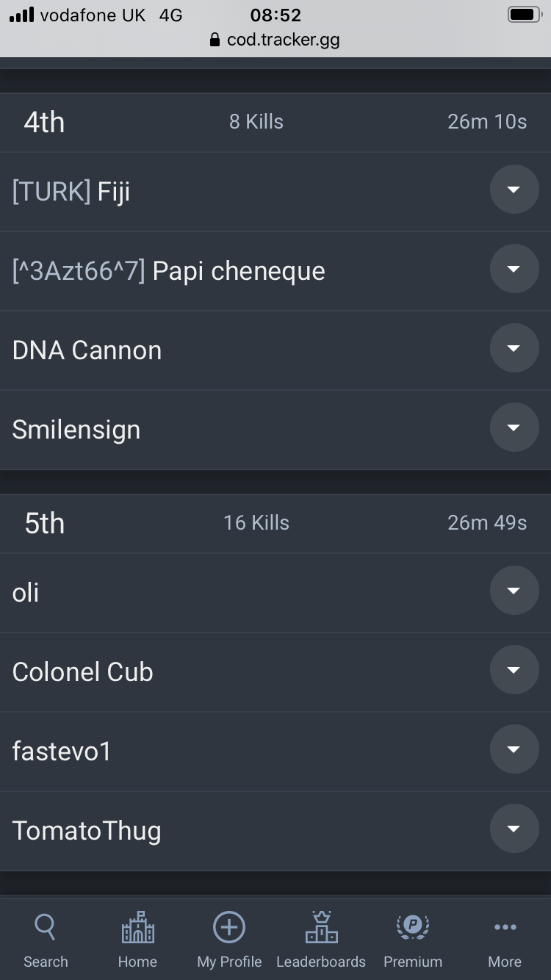The width and height of the screenshot is (551, 980).
Task: Show details for Smilensign
Action: [x=514, y=428]
